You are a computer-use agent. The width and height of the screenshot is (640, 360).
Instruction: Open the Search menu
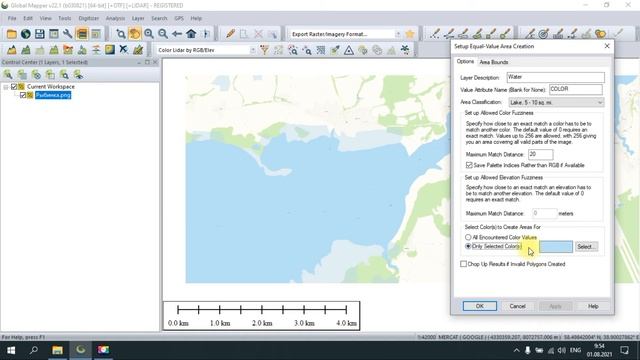[x=159, y=18]
